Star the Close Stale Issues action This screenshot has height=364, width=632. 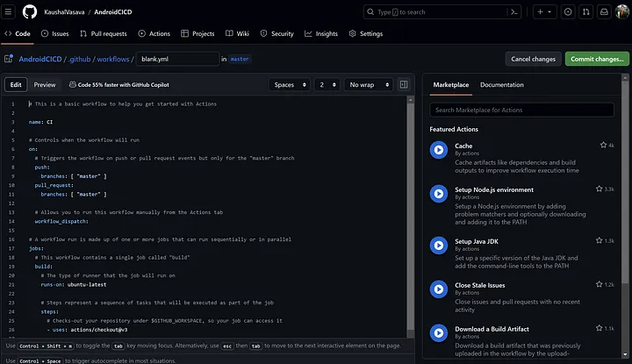click(600, 284)
